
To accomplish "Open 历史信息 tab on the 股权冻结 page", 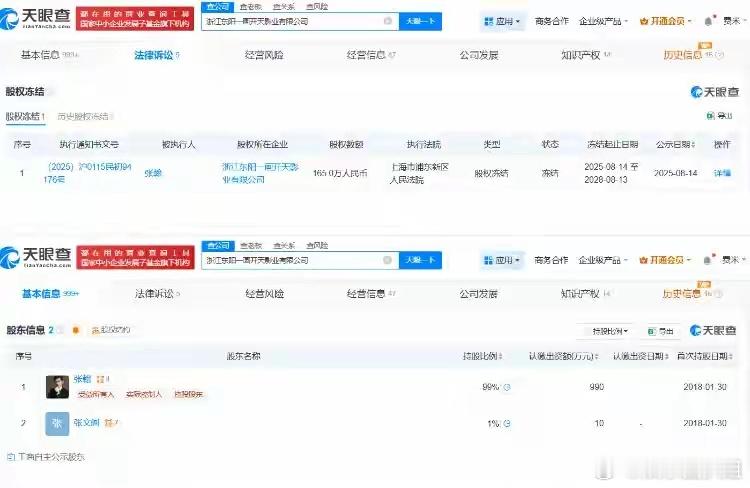I will click(694, 55).
